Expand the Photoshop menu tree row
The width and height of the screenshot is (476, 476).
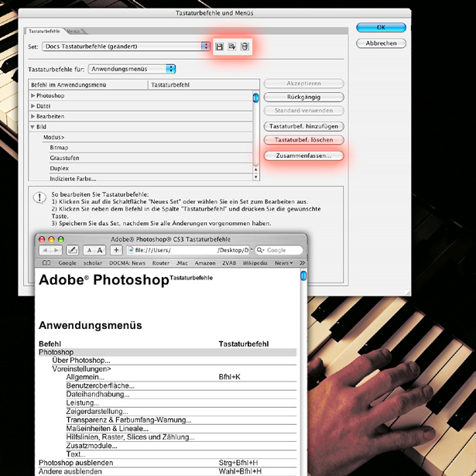pos(33,96)
